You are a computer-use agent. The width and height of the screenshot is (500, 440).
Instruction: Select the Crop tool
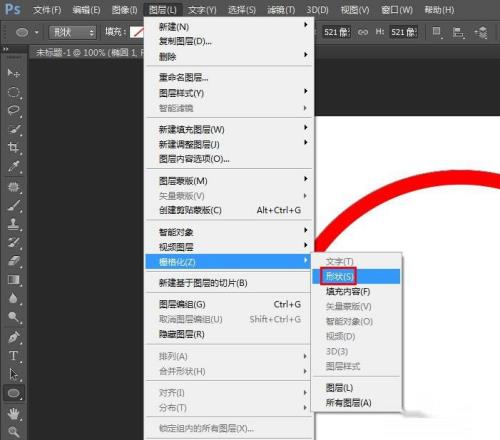(13, 147)
